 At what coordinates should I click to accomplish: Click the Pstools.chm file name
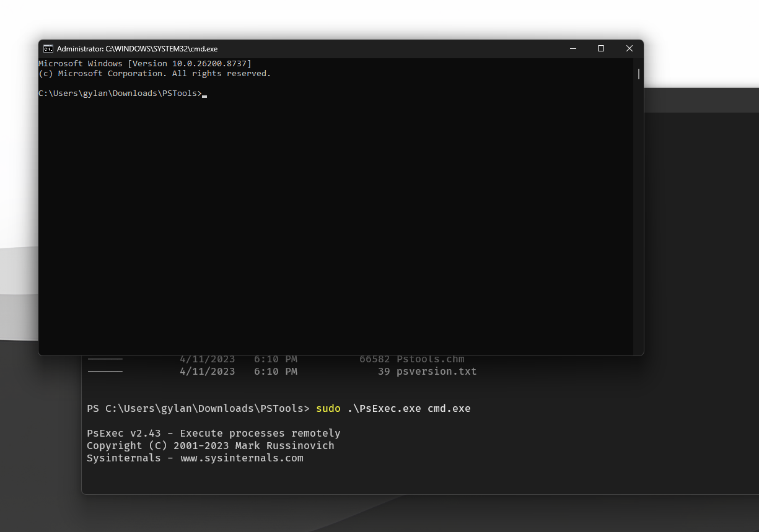click(431, 359)
